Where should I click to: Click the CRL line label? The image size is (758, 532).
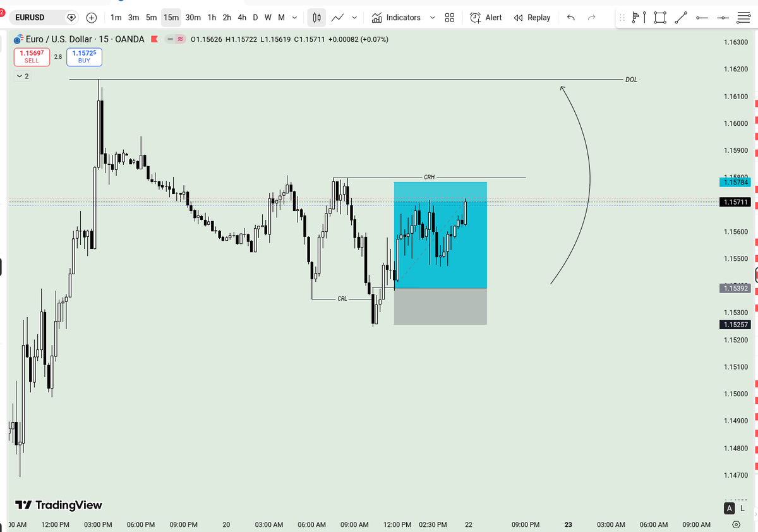click(x=342, y=298)
